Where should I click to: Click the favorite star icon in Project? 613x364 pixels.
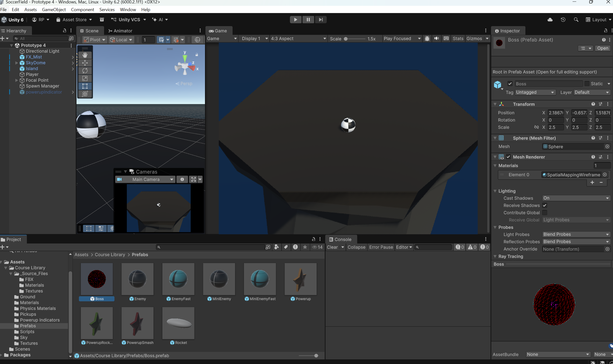305,247
